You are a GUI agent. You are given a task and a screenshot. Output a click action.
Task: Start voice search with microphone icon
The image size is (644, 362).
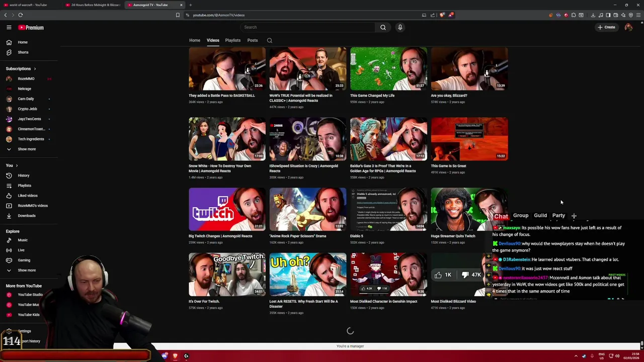point(400,27)
